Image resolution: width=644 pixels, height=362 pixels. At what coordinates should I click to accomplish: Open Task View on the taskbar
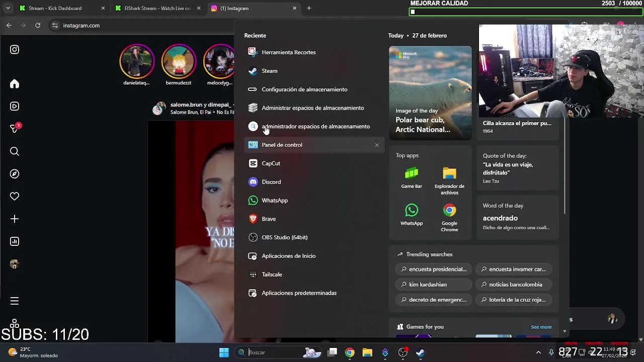click(x=332, y=352)
